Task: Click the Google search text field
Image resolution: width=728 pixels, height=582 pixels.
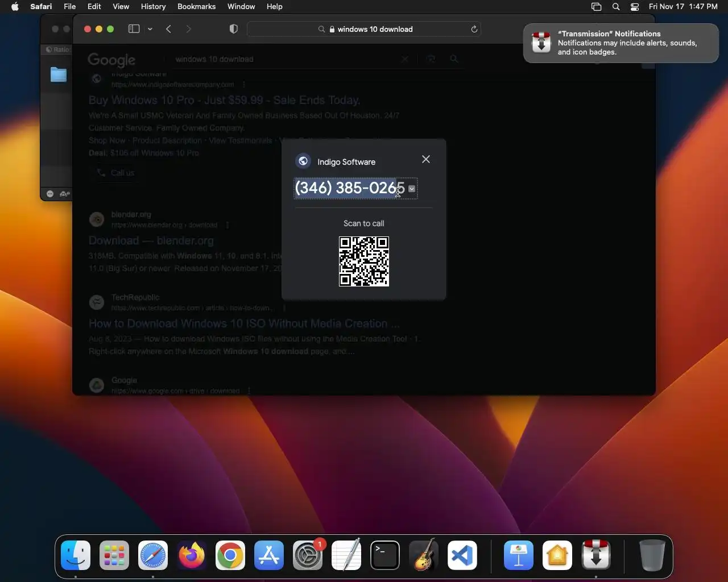Action: tap(284, 59)
